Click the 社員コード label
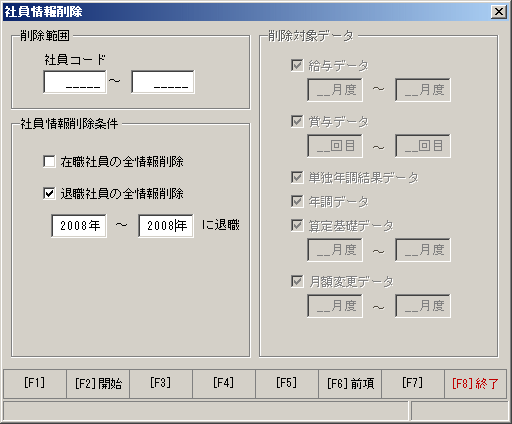This screenshot has width=512, height=424. (x=75, y=60)
